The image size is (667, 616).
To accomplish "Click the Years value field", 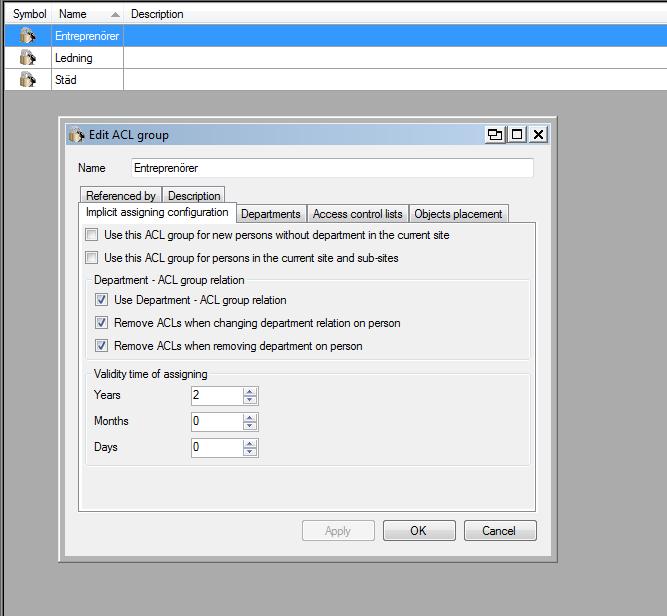I will 217,396.
